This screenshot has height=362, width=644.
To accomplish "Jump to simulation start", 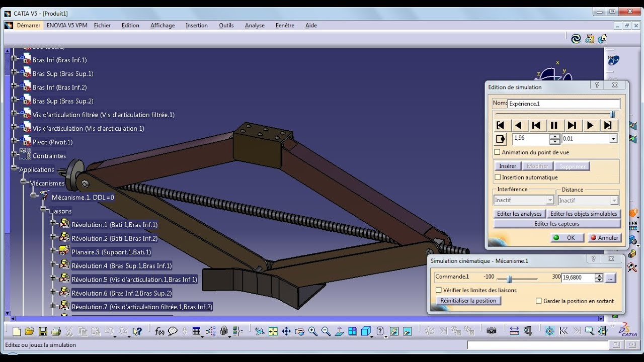I will (x=501, y=125).
